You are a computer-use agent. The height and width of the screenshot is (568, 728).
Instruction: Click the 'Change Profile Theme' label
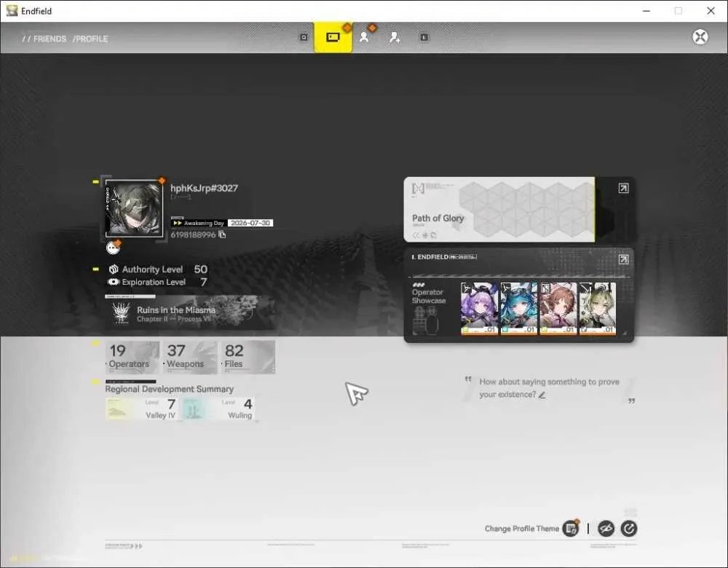click(522, 529)
